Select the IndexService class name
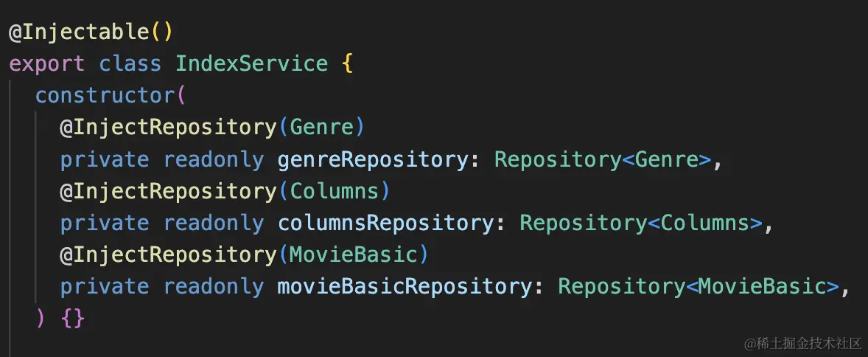 point(252,63)
